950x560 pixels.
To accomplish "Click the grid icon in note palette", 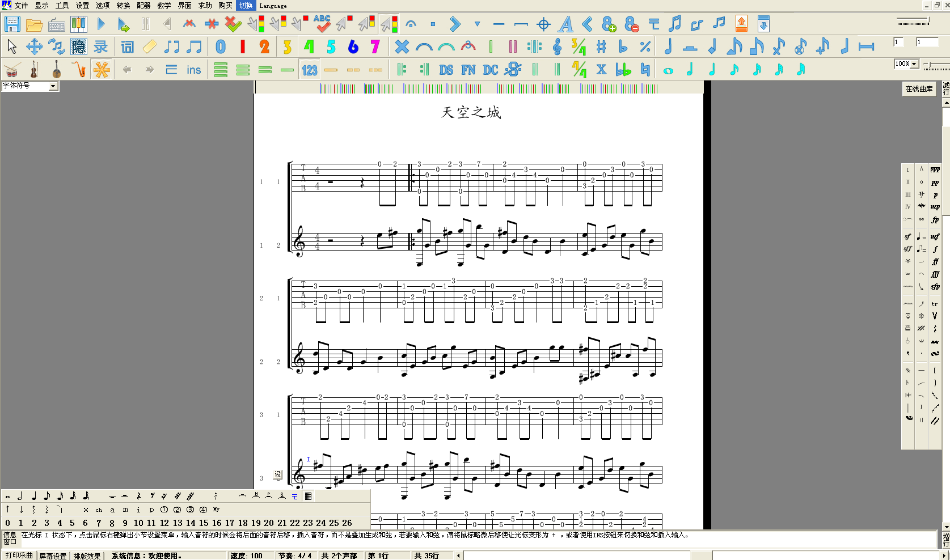I will point(309,496).
